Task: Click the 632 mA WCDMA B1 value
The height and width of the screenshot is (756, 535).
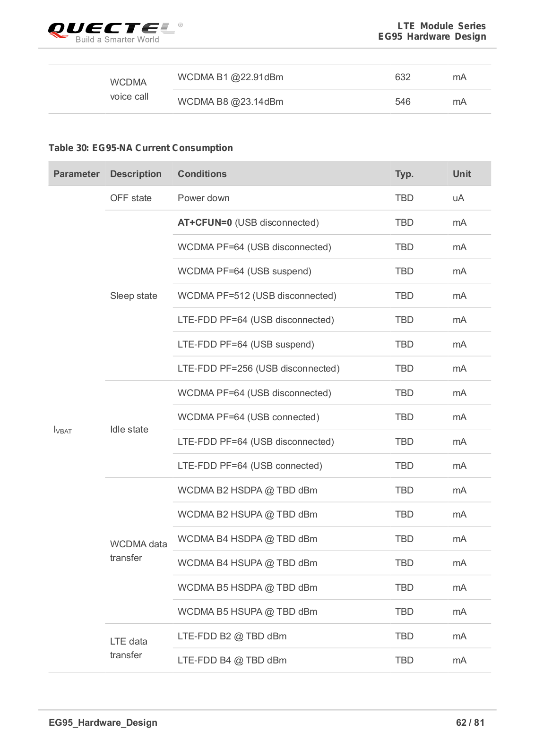Action: [x=403, y=77]
